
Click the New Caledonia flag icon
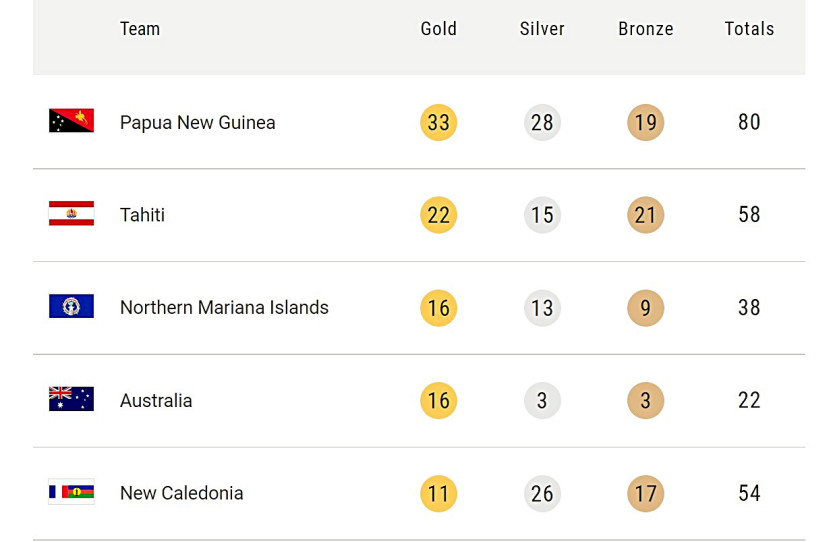click(x=71, y=492)
